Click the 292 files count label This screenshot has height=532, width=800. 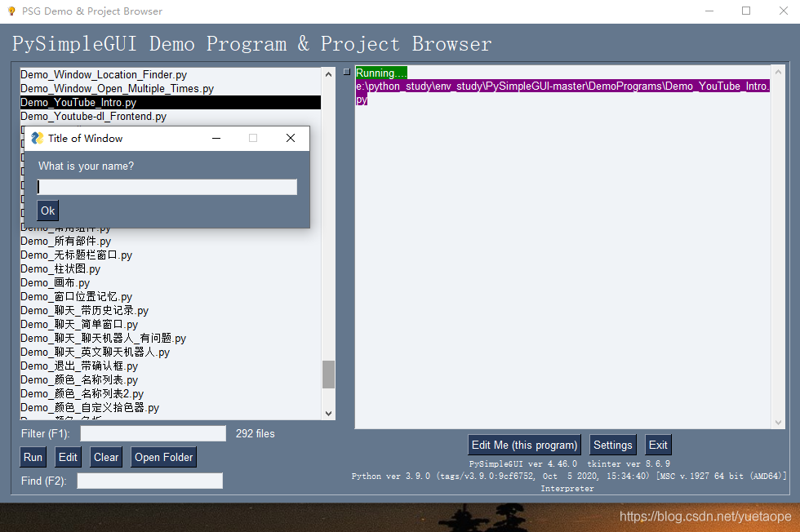point(255,433)
